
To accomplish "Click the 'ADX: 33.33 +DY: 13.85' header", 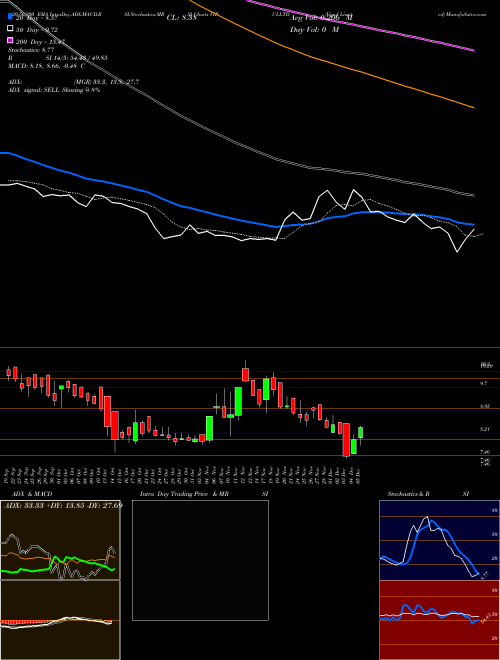I will coord(63,505).
